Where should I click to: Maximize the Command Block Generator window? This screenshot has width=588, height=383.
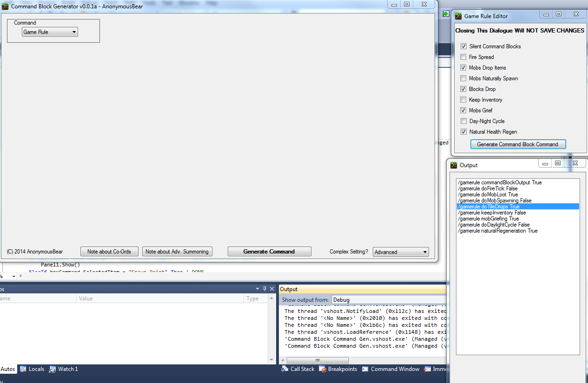pyautogui.click(x=407, y=4)
